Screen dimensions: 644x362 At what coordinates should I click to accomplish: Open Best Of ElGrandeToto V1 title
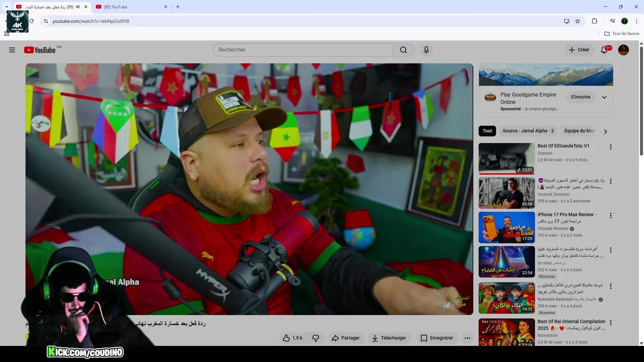coord(563,146)
